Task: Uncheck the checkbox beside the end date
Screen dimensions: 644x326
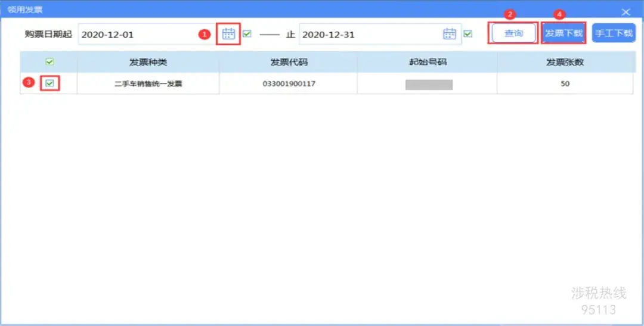Action: click(x=468, y=33)
